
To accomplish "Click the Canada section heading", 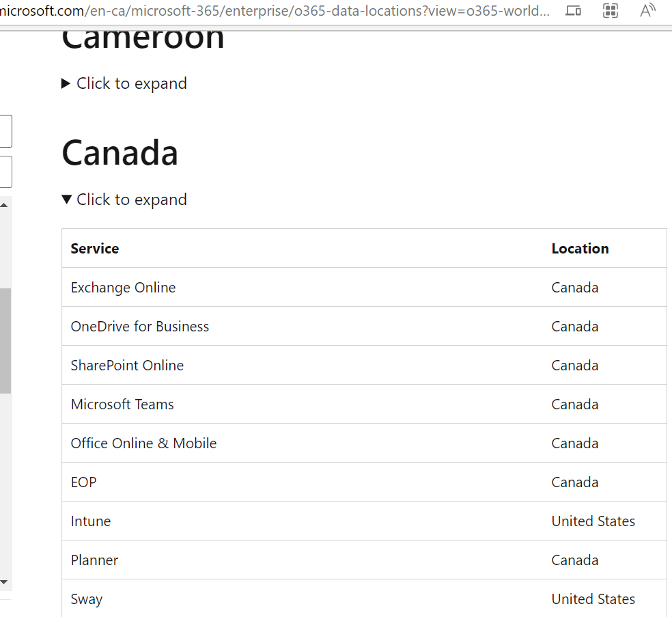I will (120, 152).
